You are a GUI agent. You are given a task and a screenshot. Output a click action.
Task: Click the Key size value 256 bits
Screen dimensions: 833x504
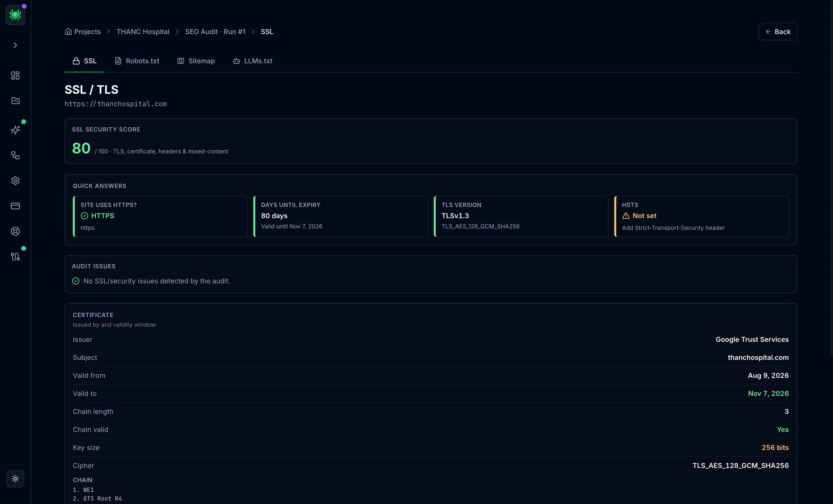pyautogui.click(x=775, y=448)
